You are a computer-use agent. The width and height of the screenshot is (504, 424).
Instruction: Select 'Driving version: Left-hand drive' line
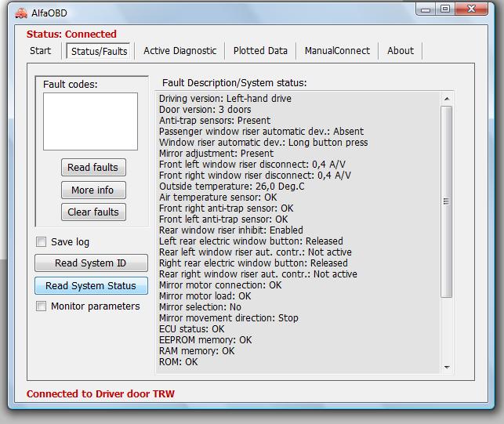pyautogui.click(x=225, y=99)
